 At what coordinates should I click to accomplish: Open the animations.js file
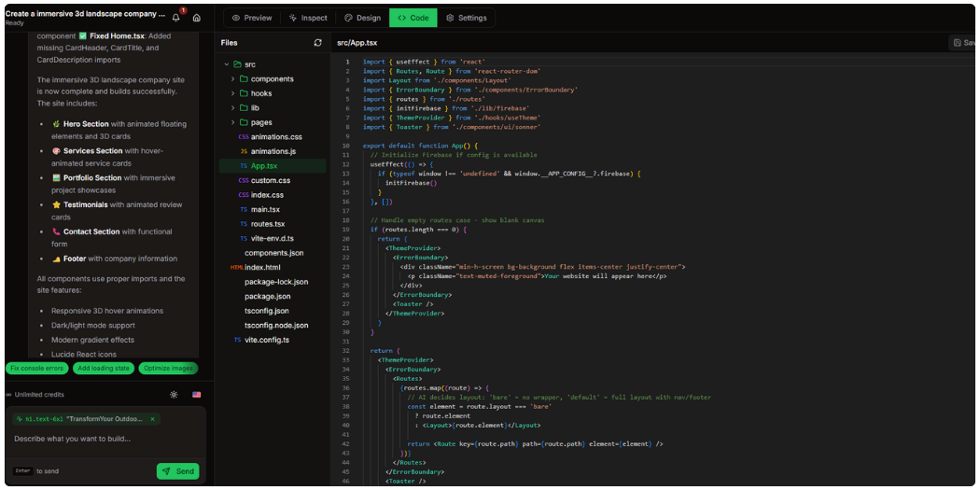(273, 151)
